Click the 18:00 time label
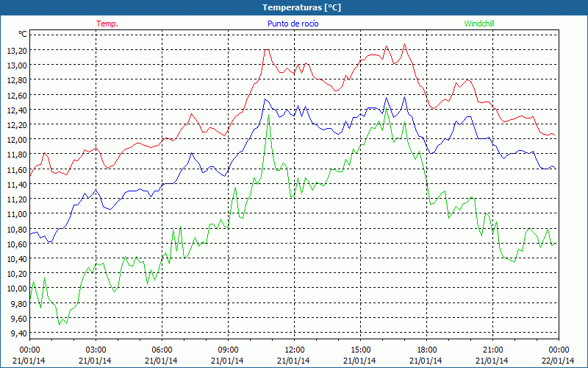The height and width of the screenshot is (368, 588). [x=427, y=350]
